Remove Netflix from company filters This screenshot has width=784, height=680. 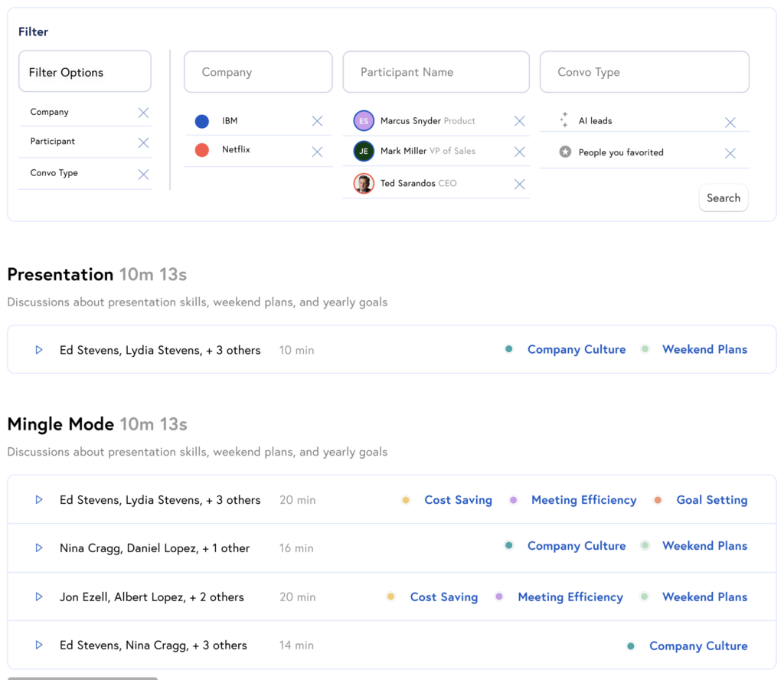coord(317,152)
